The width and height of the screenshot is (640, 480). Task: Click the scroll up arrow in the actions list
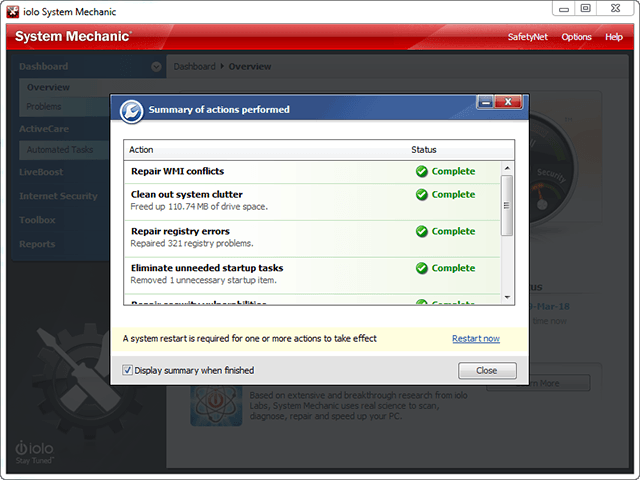pyautogui.click(x=507, y=168)
